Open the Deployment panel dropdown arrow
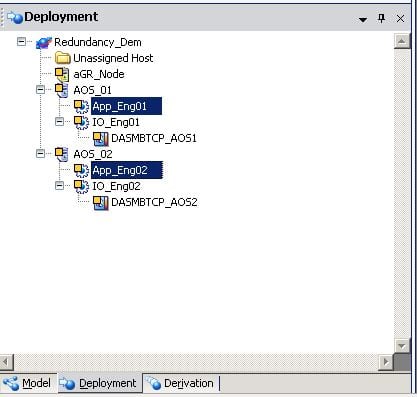This screenshot has height=397, width=417. point(363,20)
